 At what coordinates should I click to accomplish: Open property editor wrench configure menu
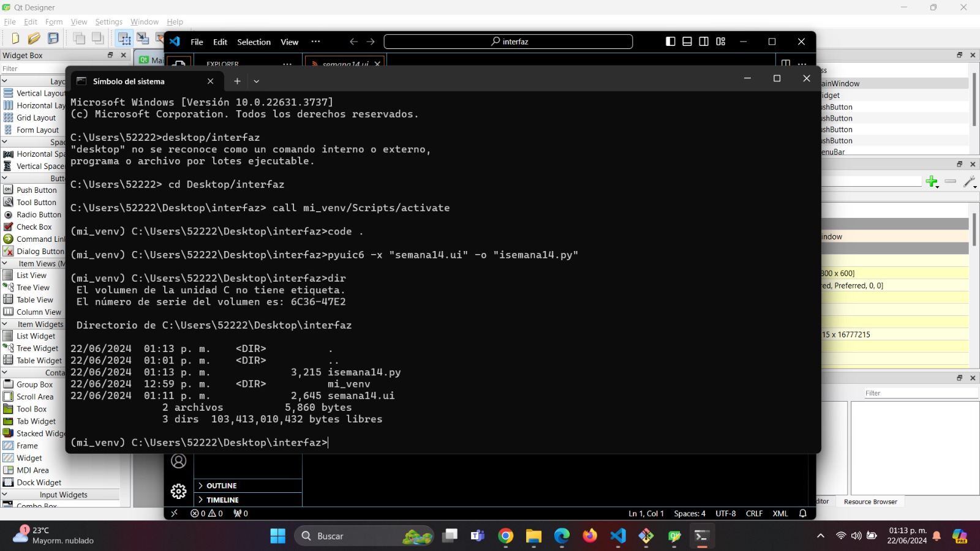pos(970,182)
